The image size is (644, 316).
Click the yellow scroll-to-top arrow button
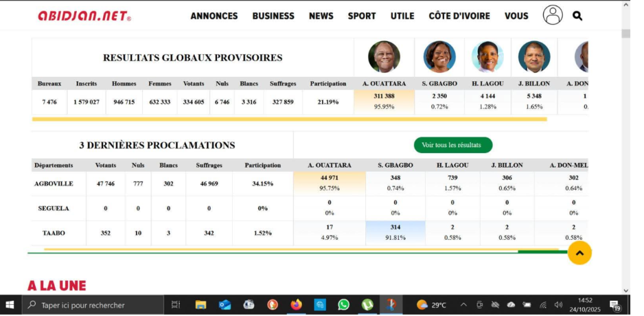[579, 253]
